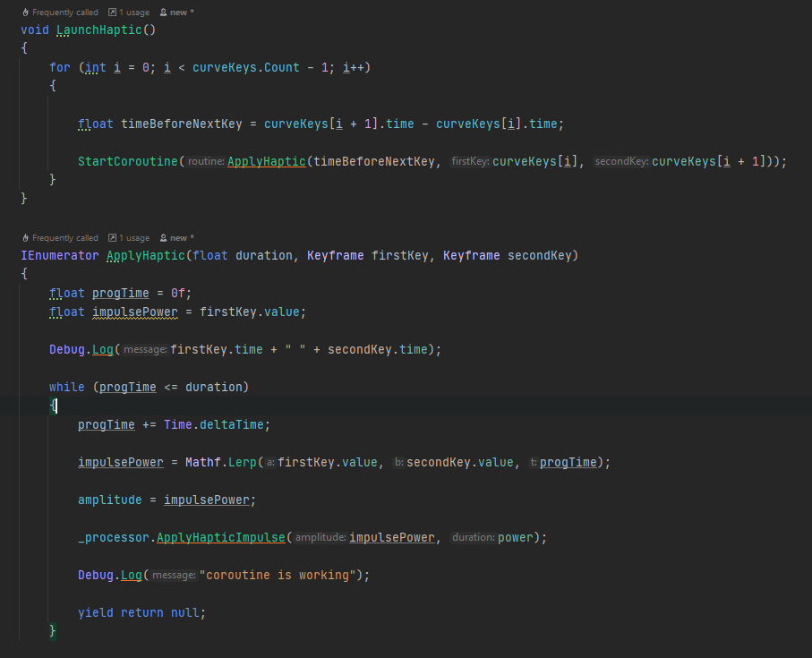This screenshot has width=812, height=658.
Task: Click the "Frequently called" flame hint above LaunchHaptic
Action: point(60,13)
